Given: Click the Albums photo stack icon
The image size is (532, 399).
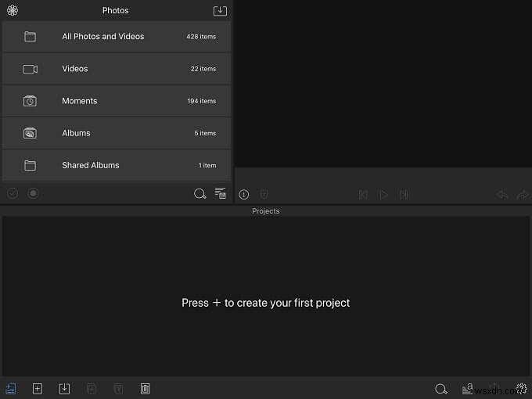Looking at the screenshot, I should coord(31,133).
